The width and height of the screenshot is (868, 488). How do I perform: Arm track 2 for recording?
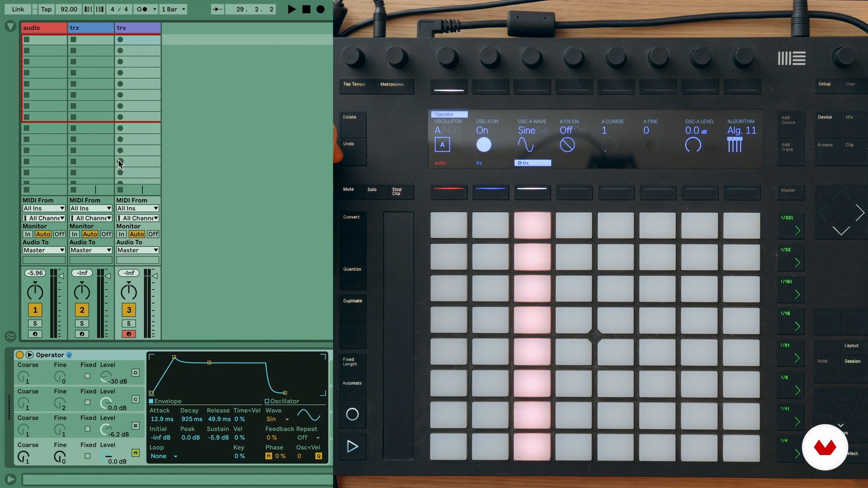tap(82, 334)
